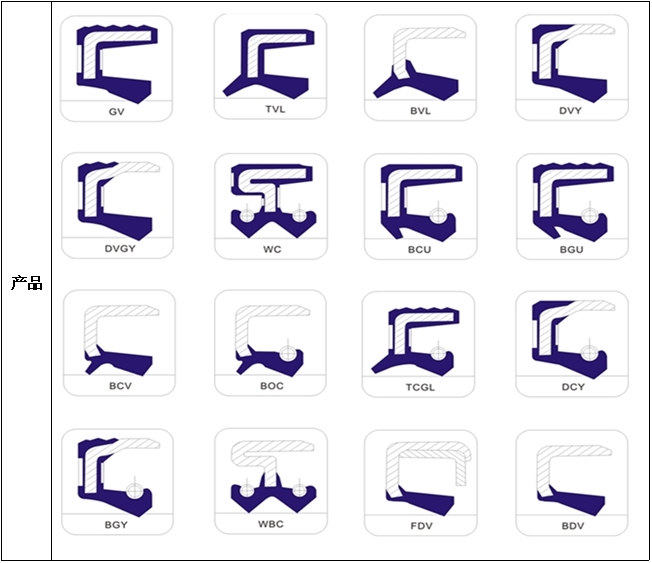The image size is (652, 563).
Task: Pick the BCU spring seal icon
Action: [421, 207]
